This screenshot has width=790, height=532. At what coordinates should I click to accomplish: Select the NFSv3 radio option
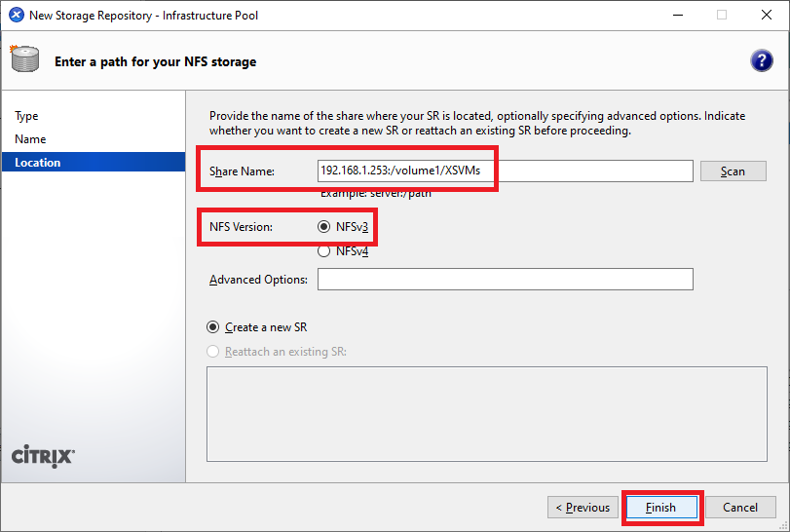(324, 227)
